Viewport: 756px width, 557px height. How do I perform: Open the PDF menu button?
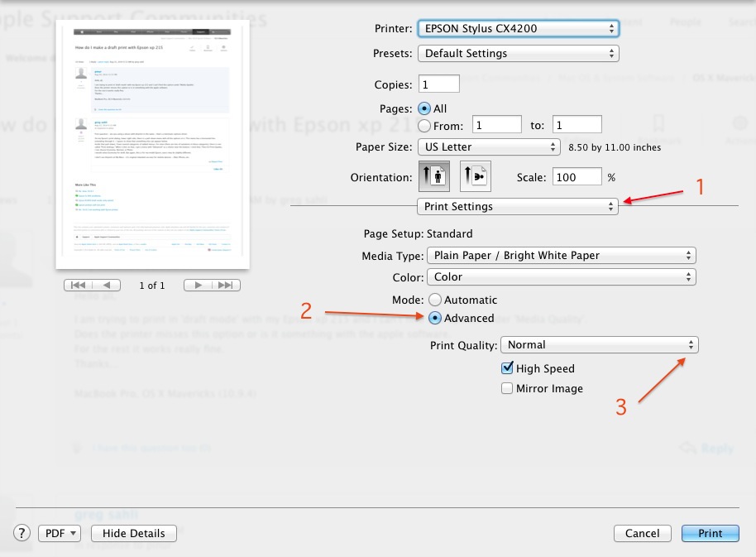[60, 533]
